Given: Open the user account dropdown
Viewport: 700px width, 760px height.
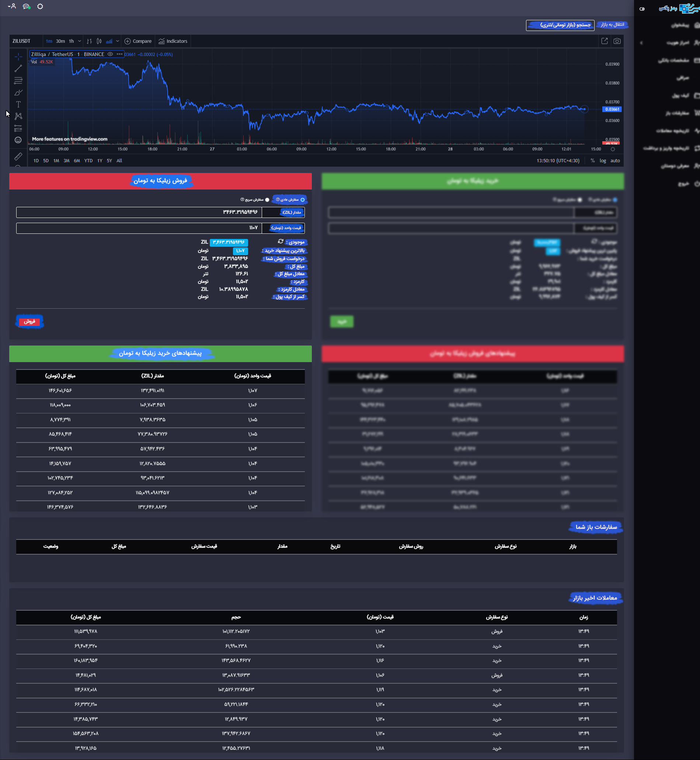Looking at the screenshot, I should coord(12,6).
